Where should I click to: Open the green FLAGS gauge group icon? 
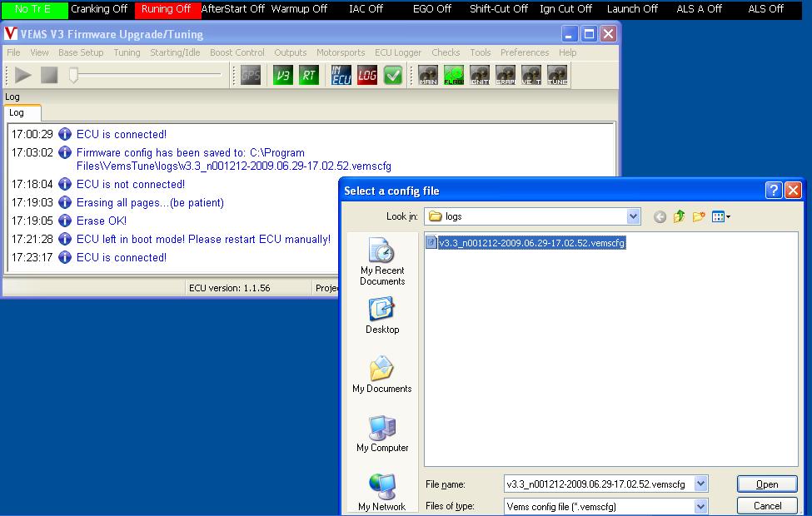pos(454,76)
